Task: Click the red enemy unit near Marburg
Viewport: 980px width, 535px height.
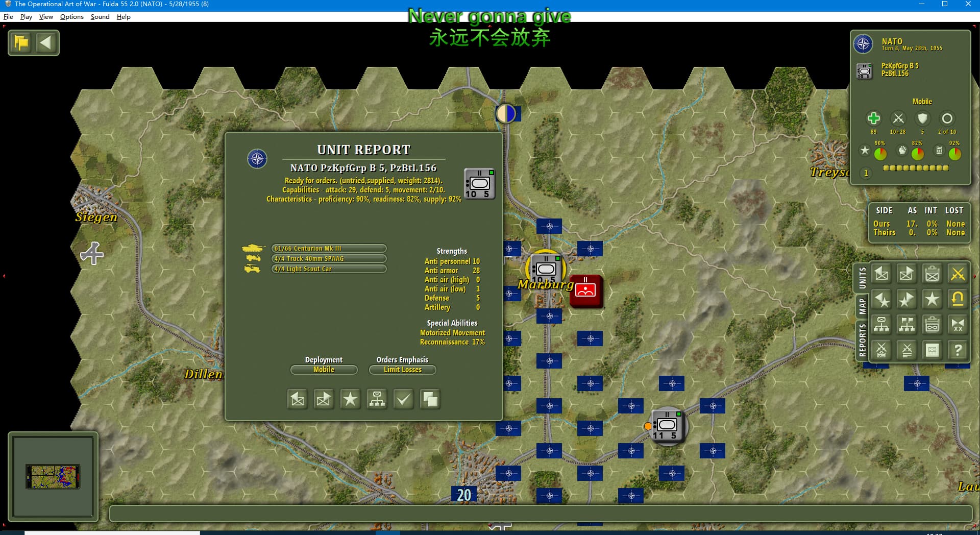Action: [586, 291]
